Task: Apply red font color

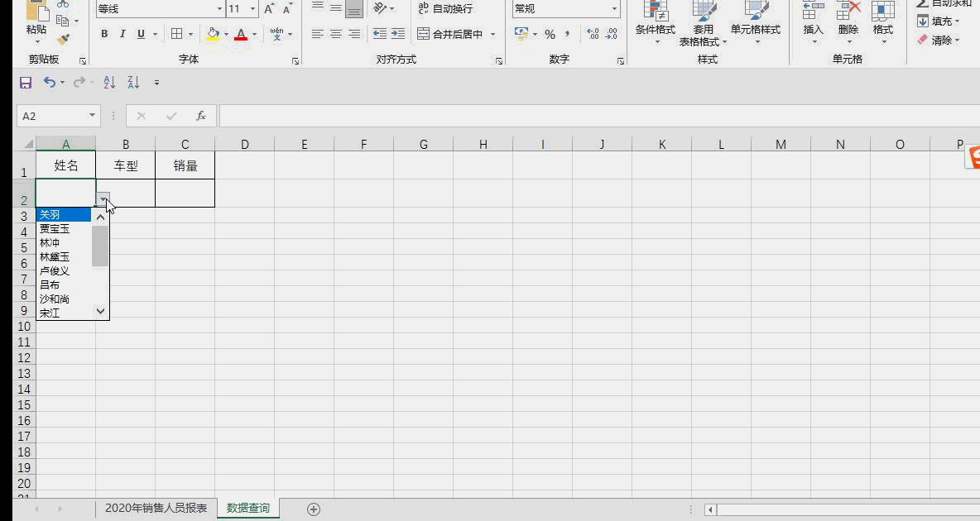Action: pyautogui.click(x=241, y=34)
